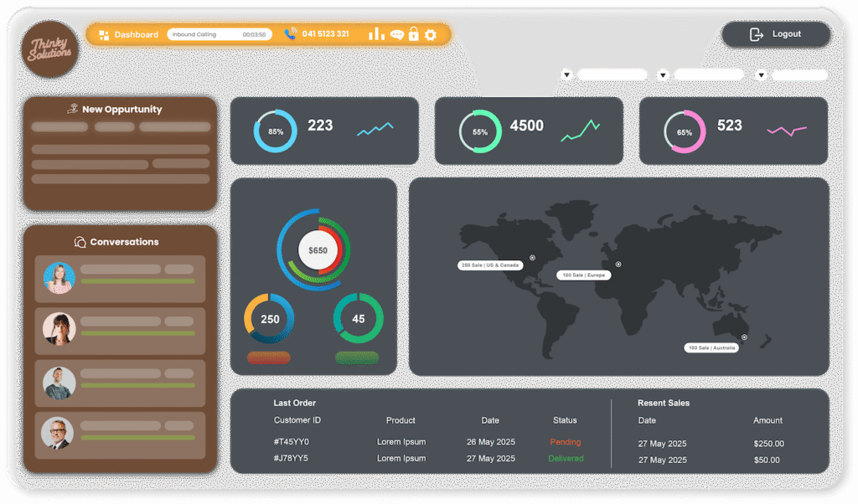Click the padlock lock icon

pyautogui.click(x=413, y=34)
